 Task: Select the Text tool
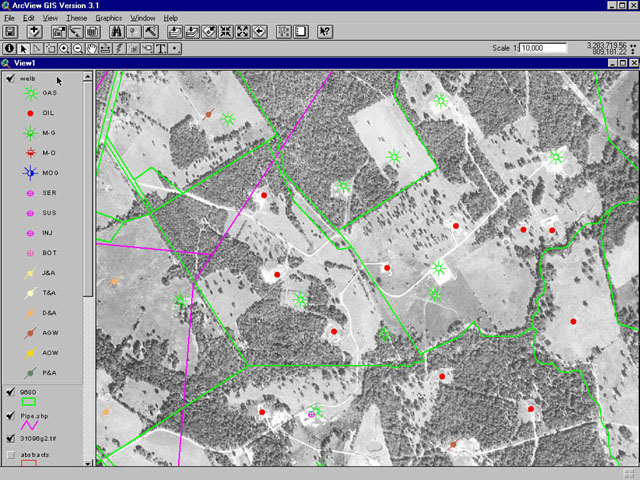pos(160,48)
